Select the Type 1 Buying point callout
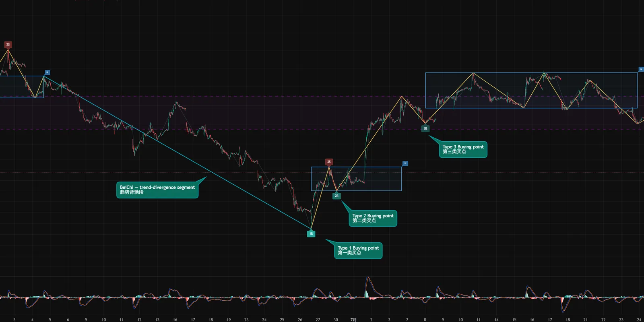Image resolution: width=644 pixels, height=322 pixels. [358, 250]
